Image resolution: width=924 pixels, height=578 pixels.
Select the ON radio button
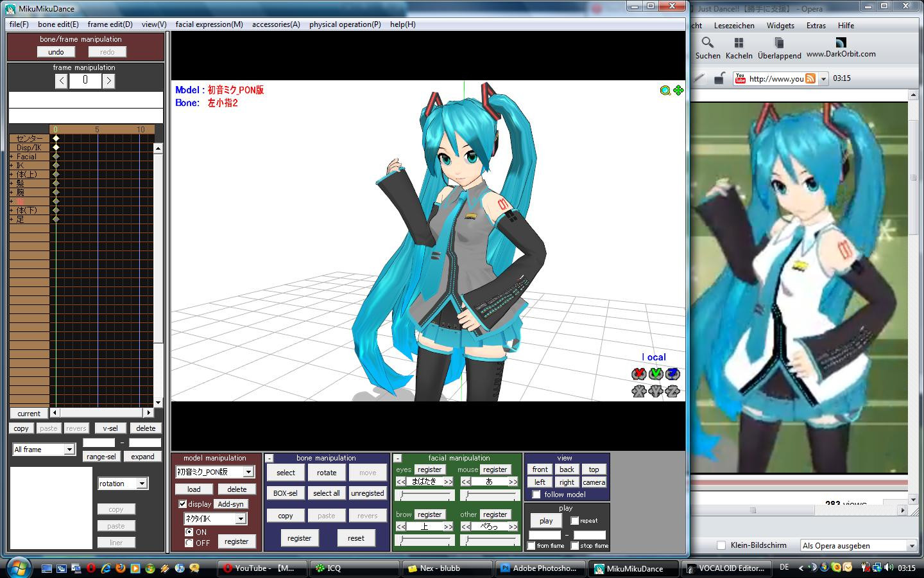pyautogui.click(x=189, y=532)
